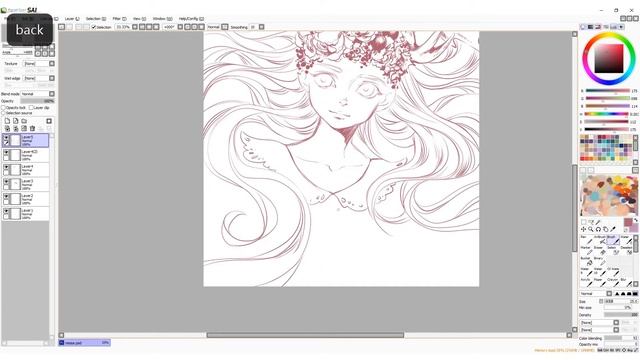Open the layer Blend mode dropdown
640x360 pixels.
pyautogui.click(x=52, y=94)
